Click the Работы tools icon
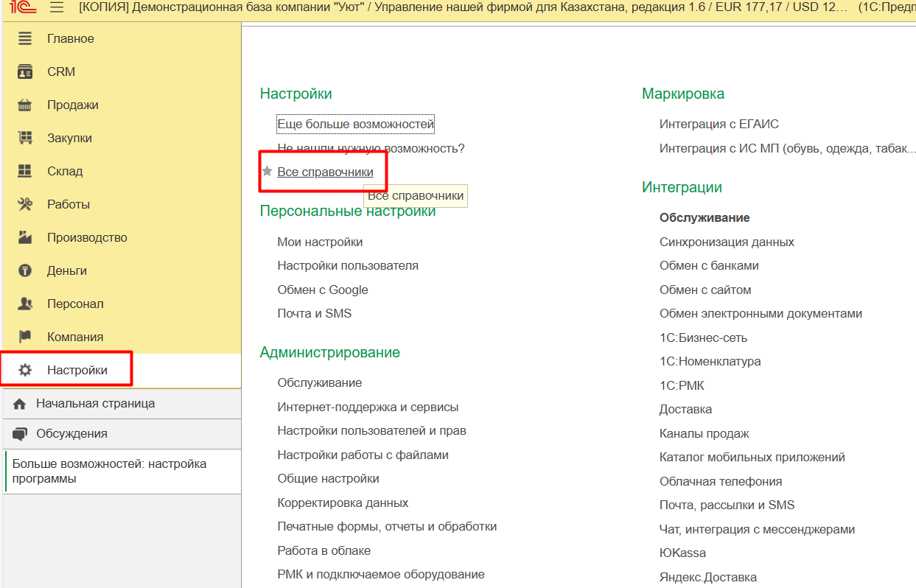The image size is (916, 588). point(25,204)
